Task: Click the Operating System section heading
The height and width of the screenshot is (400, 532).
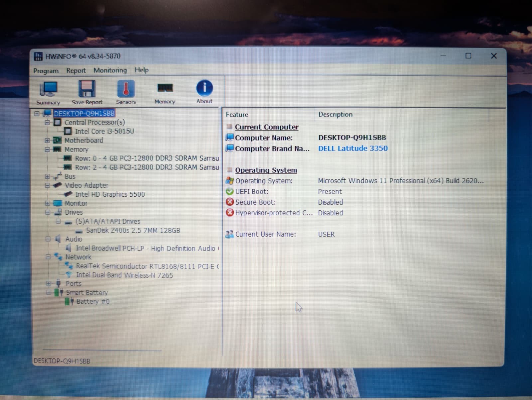Action: (x=266, y=170)
